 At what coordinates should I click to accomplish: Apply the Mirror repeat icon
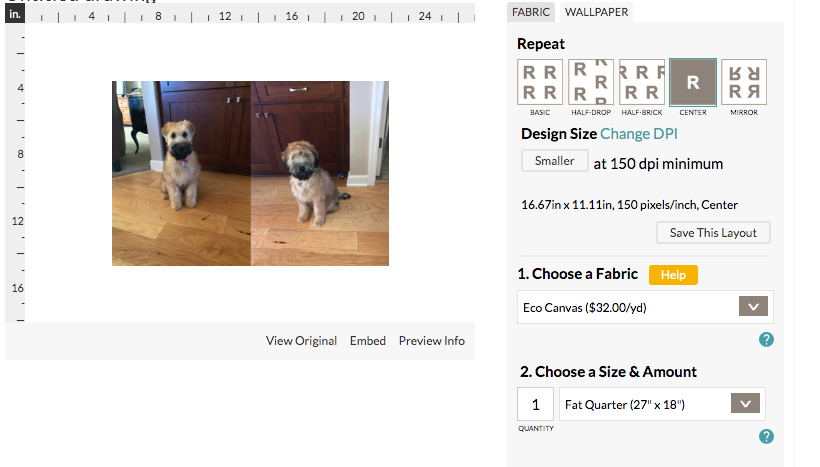(x=743, y=82)
